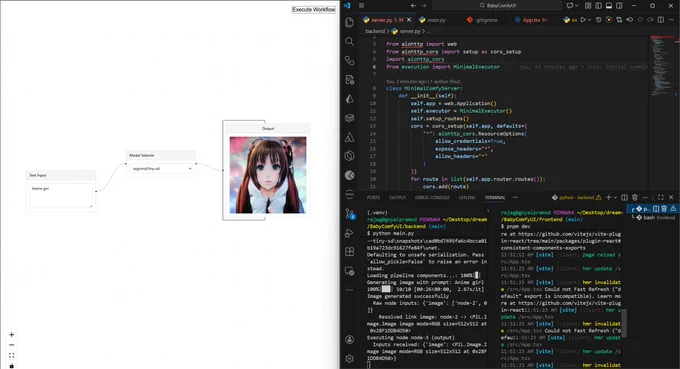680x369 pixels.
Task: Toggle canvas interactivity lock
Action: (x=12, y=366)
